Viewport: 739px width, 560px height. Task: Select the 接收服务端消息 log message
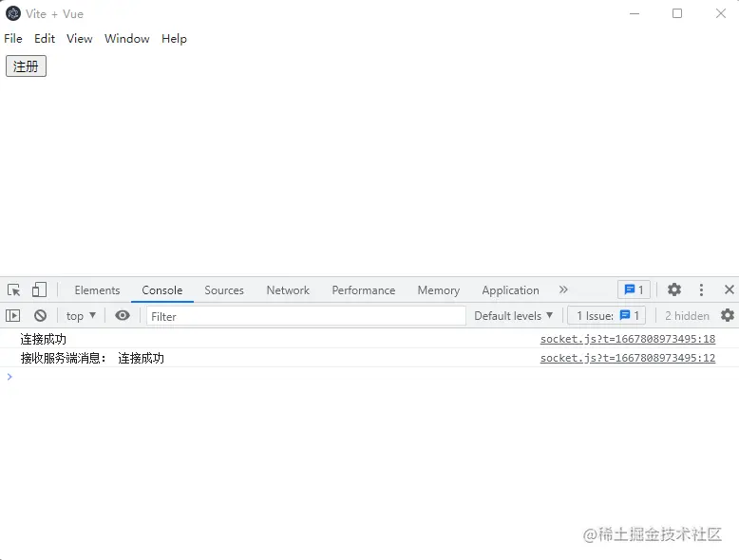coord(92,358)
